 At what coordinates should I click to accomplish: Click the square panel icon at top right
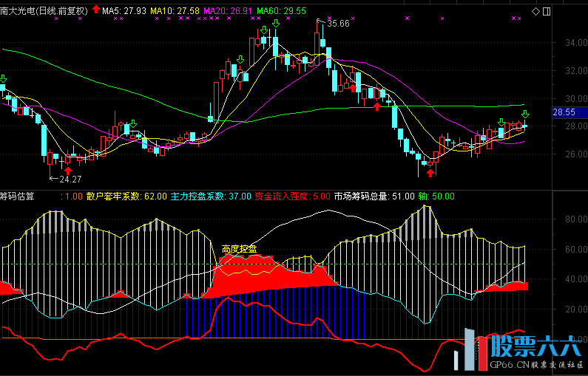point(546,11)
